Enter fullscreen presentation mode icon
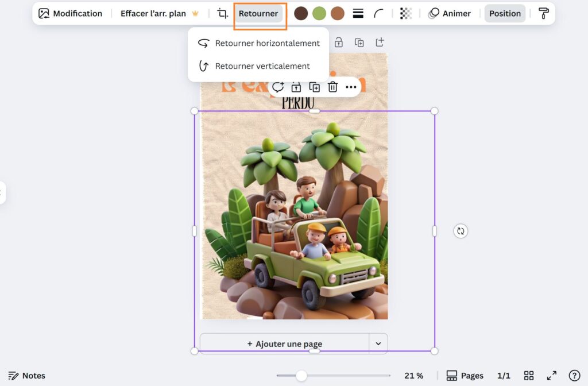588x386 pixels. point(552,376)
